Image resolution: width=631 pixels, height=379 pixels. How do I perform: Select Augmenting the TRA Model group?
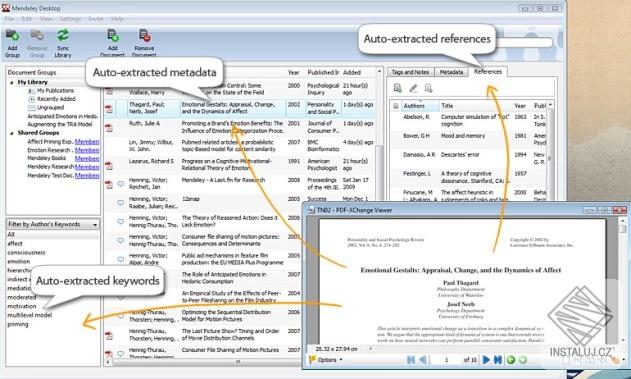coord(60,124)
